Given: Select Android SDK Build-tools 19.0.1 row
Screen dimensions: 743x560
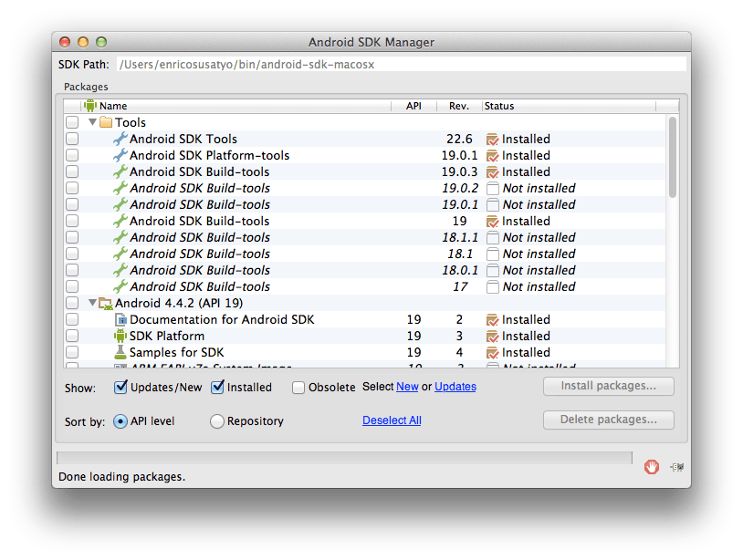Looking at the screenshot, I should point(364,204).
